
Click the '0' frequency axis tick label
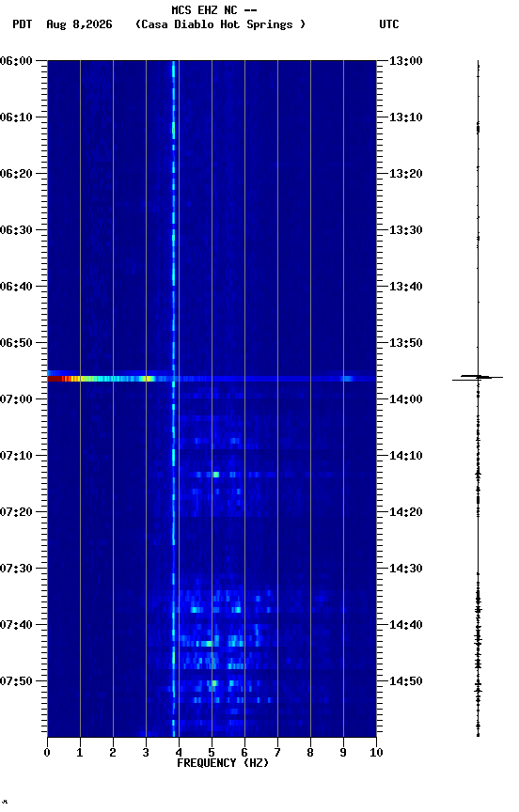point(47,753)
